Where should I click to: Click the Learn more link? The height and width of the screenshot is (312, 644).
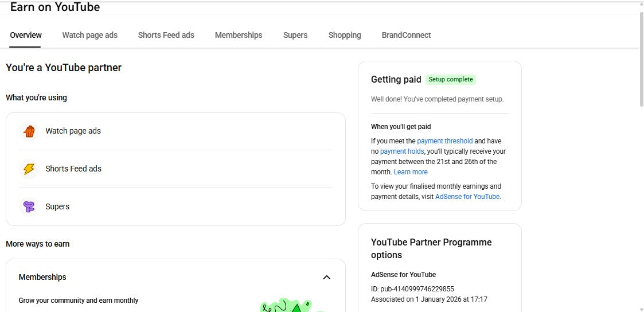[x=411, y=172]
